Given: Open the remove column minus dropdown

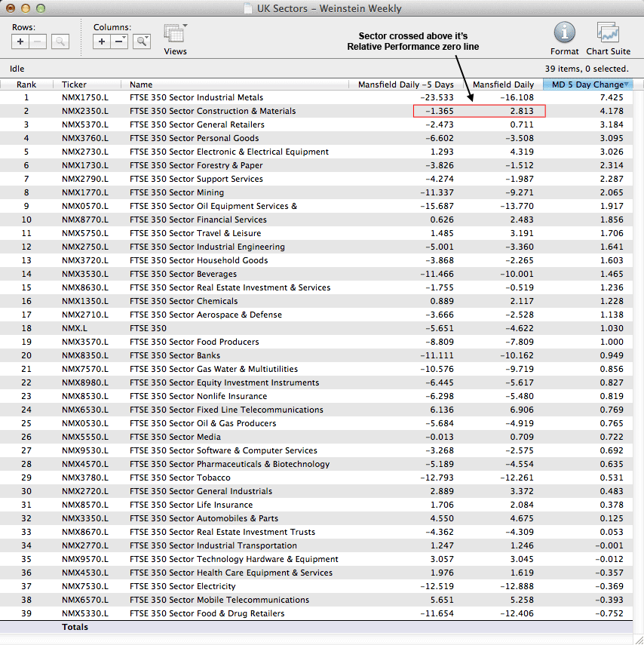Looking at the screenshot, I should point(120,41).
